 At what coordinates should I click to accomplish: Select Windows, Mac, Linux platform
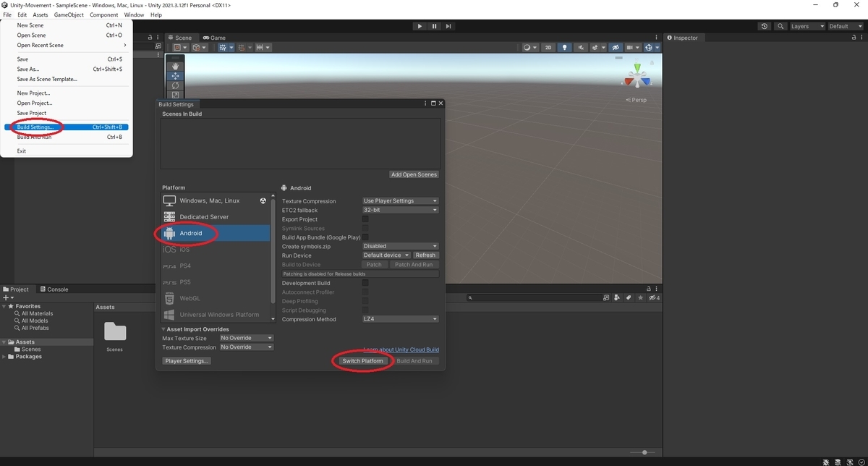pos(216,200)
